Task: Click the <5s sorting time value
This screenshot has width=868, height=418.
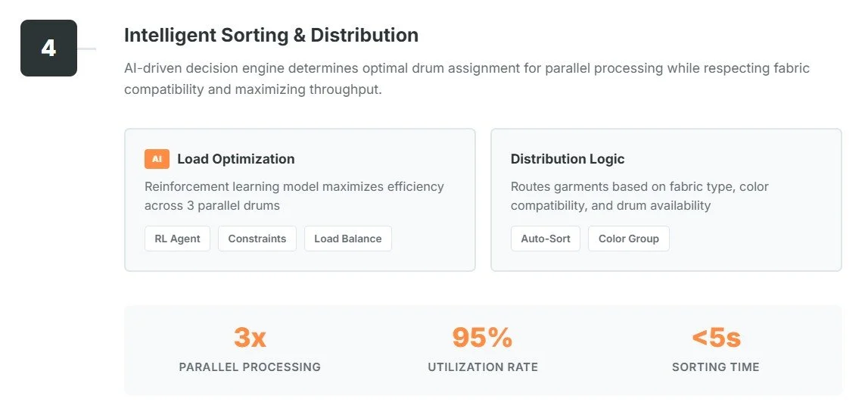Action: pyautogui.click(x=715, y=338)
